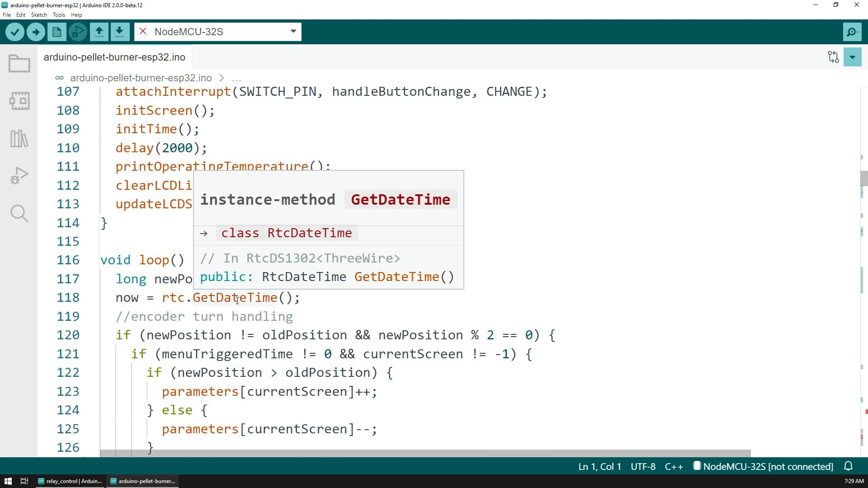Click the UTF-8 encoding status item

(x=643, y=467)
